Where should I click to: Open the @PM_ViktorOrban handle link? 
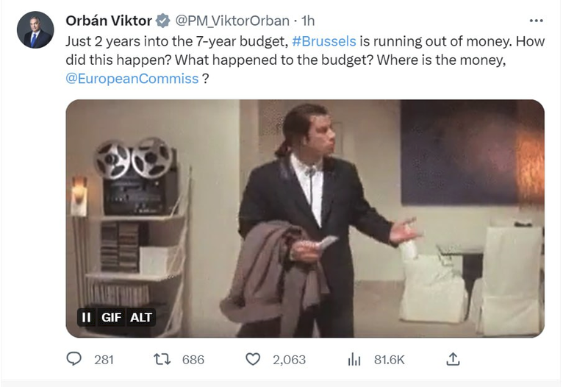(228, 21)
